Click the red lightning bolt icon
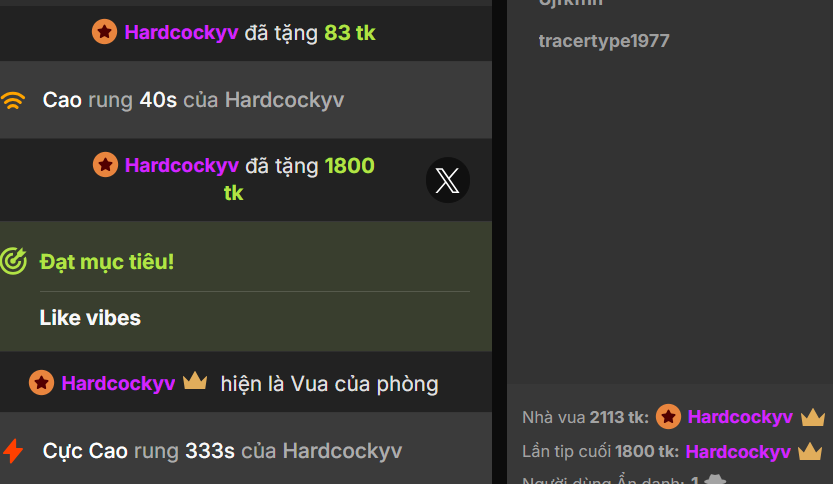The height and width of the screenshot is (484, 833). click(x=13, y=451)
